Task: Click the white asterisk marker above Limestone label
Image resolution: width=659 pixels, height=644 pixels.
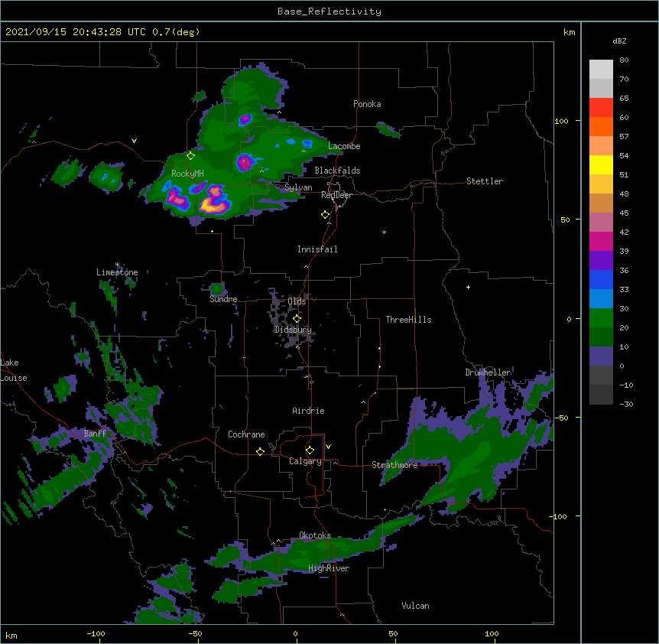Action: click(117, 265)
